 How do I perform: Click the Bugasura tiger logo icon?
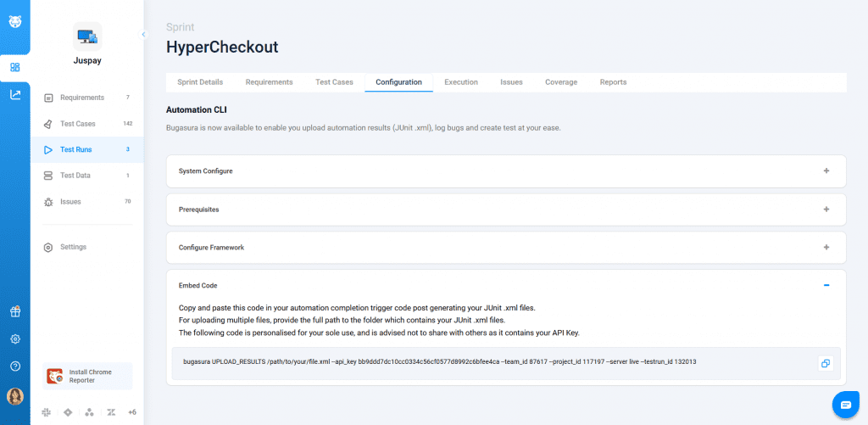tap(15, 22)
